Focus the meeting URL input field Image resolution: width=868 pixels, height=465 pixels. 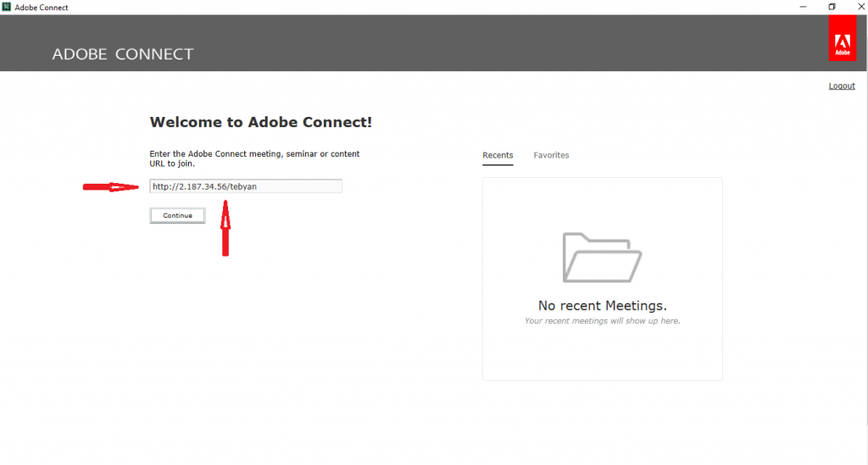click(246, 186)
